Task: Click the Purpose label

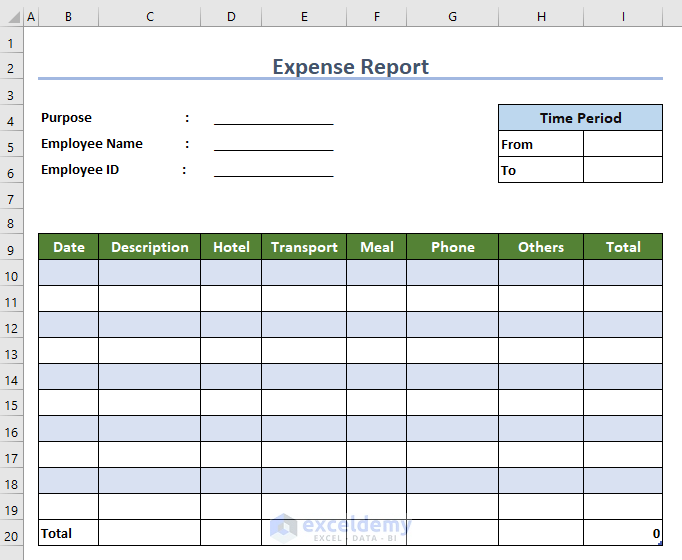Action: point(66,118)
